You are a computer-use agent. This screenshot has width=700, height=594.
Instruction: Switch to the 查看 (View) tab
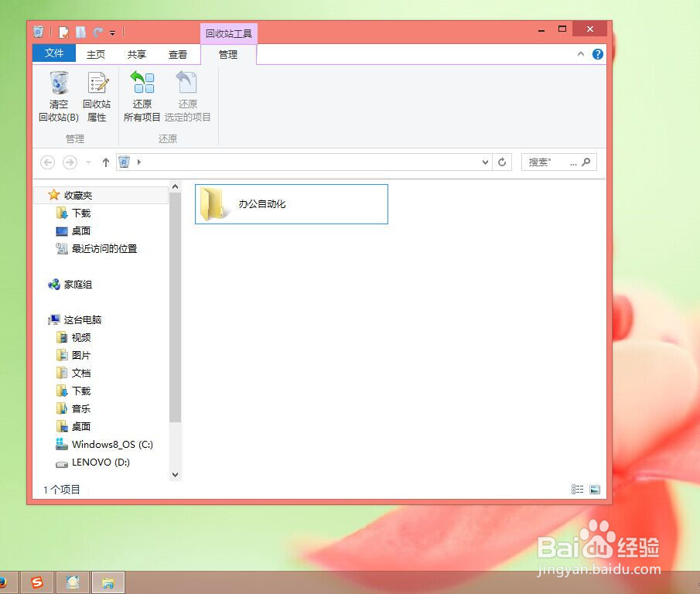pyautogui.click(x=178, y=54)
